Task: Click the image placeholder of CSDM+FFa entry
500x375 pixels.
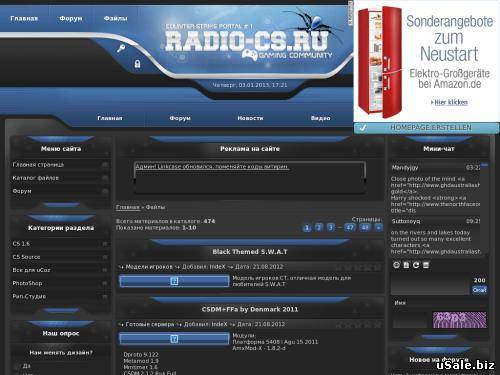Action: pyautogui.click(x=174, y=339)
